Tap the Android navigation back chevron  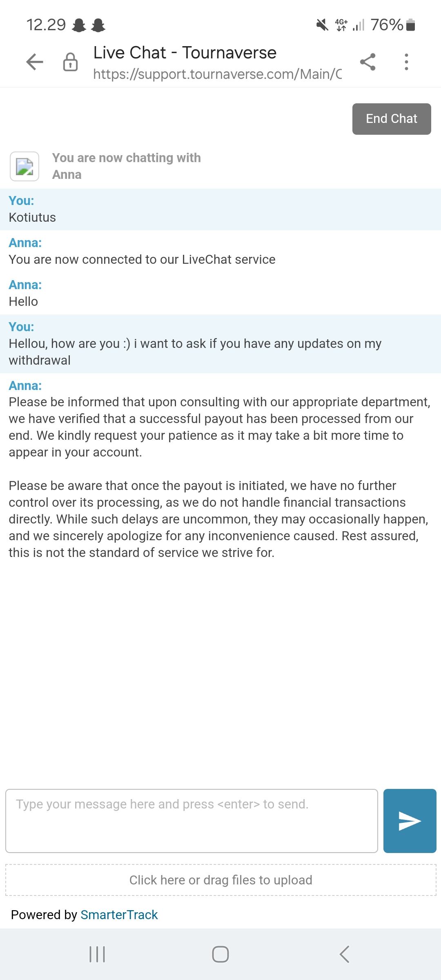[x=344, y=954]
